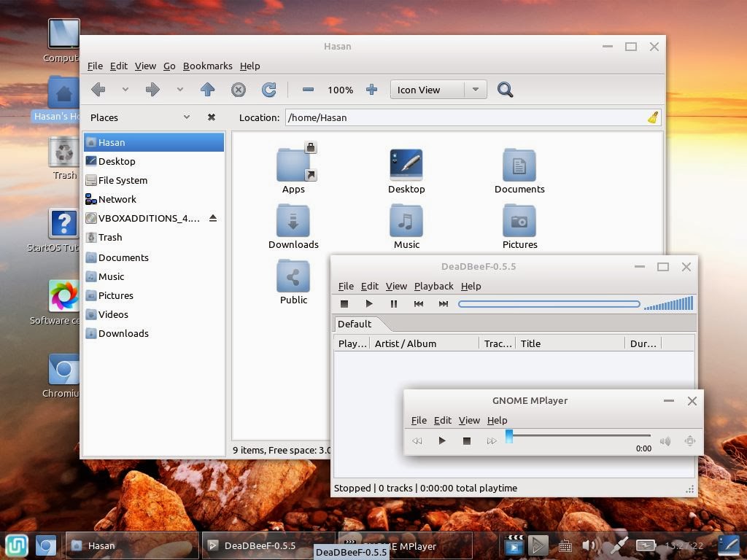Image resolution: width=747 pixels, height=560 pixels.
Task: Open DeaDBeeF Edit menu
Action: click(370, 286)
